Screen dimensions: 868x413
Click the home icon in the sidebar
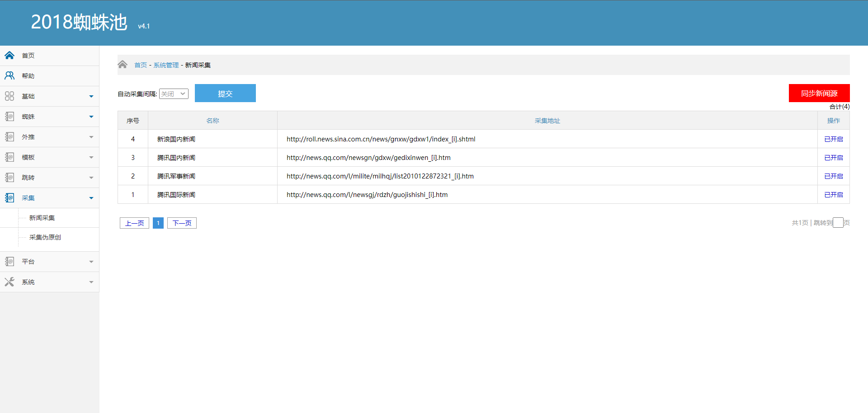click(9, 56)
